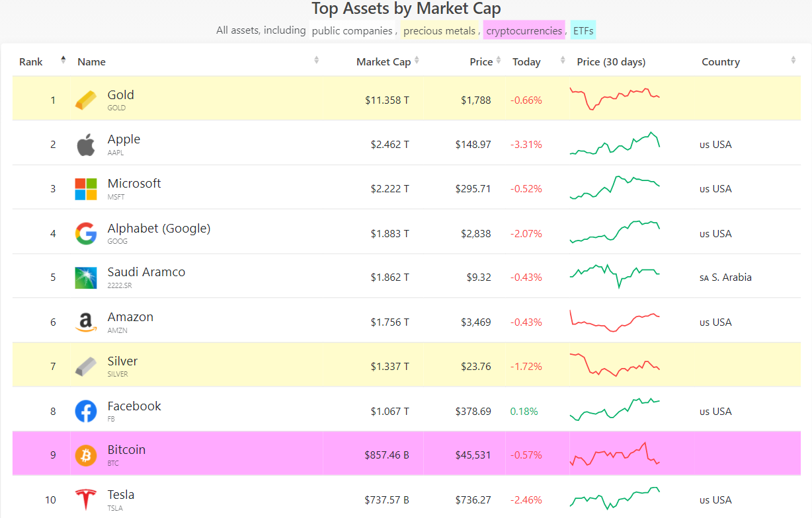Click the Tesla logo icon
This screenshot has width=812, height=518.
[x=86, y=499]
